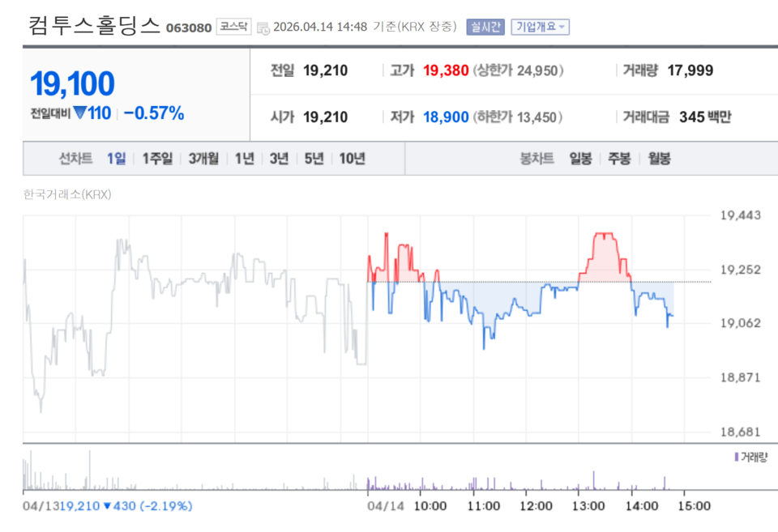The height and width of the screenshot is (532, 778).
Task: Show the 1년 line chart
Action: click(244, 159)
